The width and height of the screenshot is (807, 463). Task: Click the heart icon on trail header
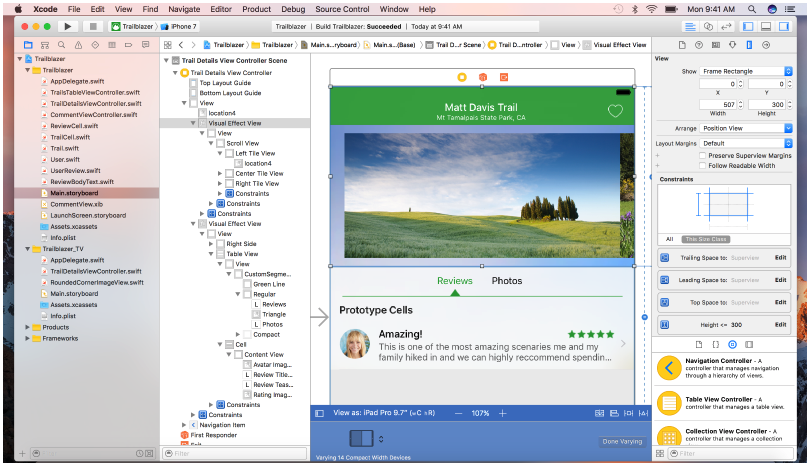615,111
